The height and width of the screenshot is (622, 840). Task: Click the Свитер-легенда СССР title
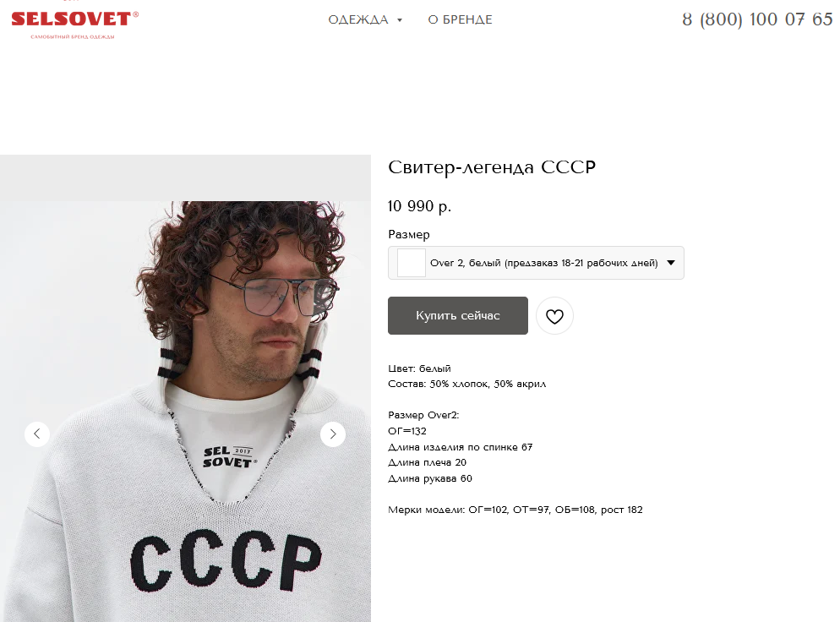(492, 167)
